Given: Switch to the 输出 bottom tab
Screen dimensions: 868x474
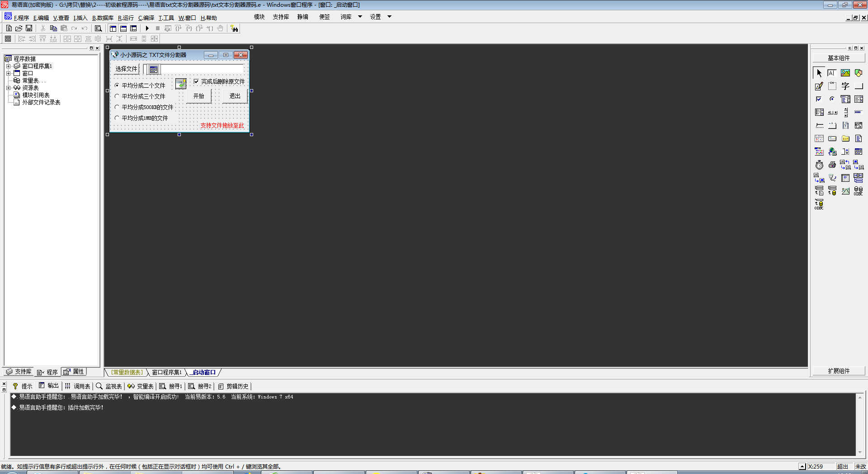Looking at the screenshot, I should click(49, 386).
